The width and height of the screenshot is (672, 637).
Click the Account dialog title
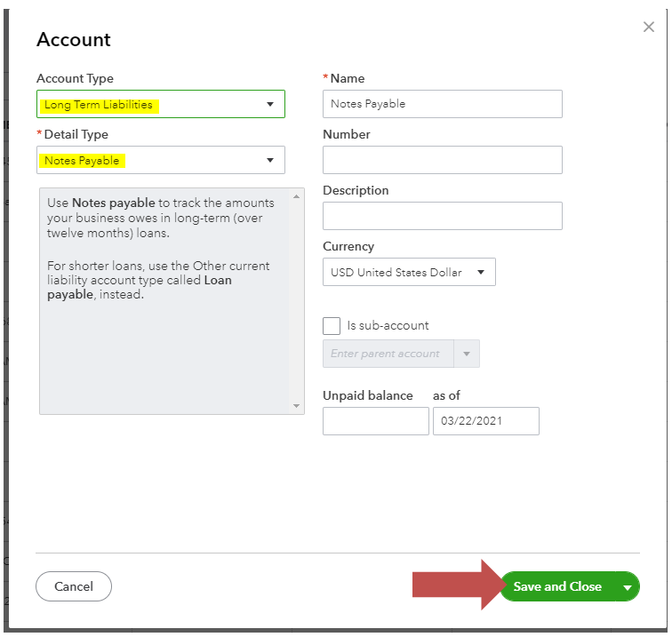74,40
